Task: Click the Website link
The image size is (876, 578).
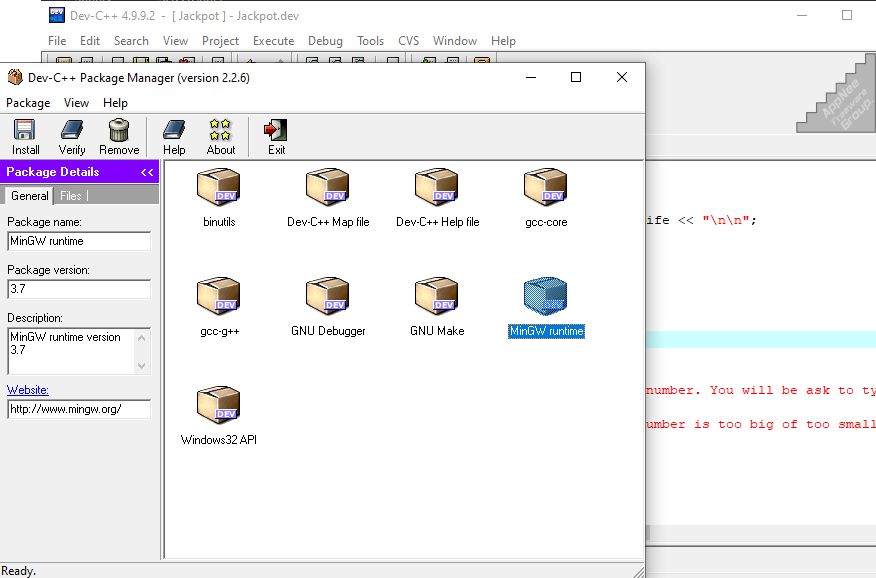Action: pos(28,390)
